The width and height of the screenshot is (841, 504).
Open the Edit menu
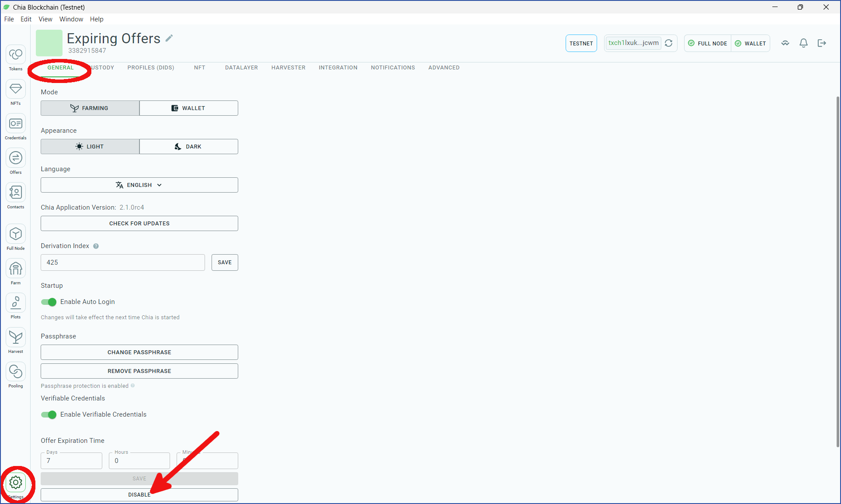pos(26,19)
